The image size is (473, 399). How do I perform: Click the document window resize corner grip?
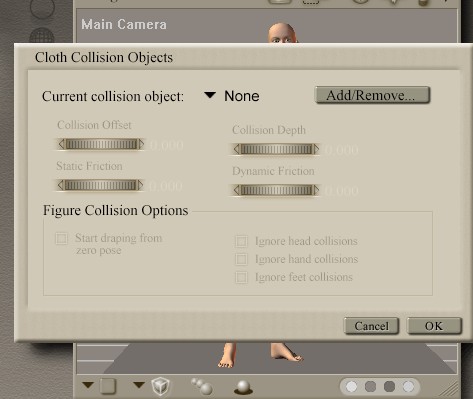(449, 389)
